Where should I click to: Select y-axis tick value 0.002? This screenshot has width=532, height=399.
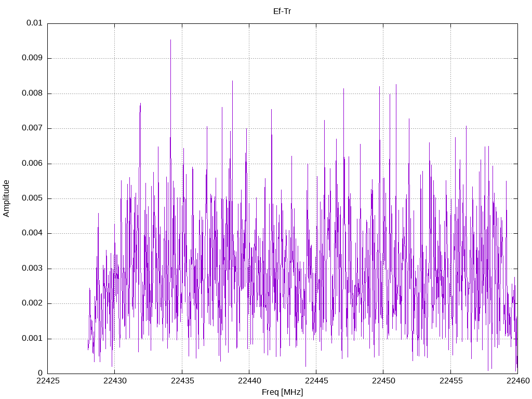coord(32,303)
